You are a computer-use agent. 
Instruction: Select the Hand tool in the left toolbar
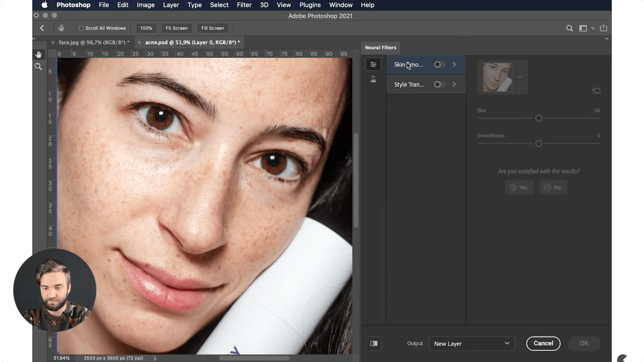38,55
